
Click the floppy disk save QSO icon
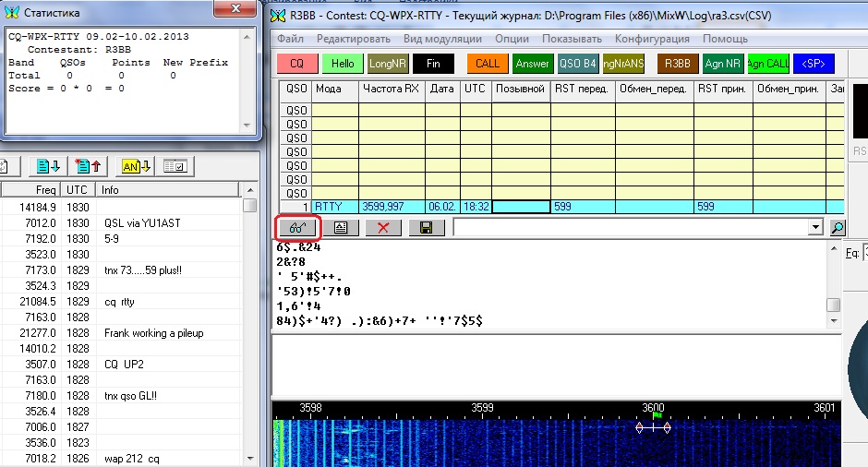(x=427, y=226)
